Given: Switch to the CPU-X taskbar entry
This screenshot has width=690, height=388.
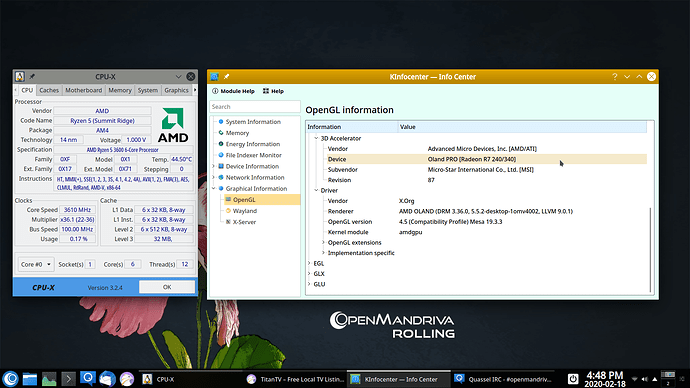Looking at the screenshot, I should pos(191,379).
